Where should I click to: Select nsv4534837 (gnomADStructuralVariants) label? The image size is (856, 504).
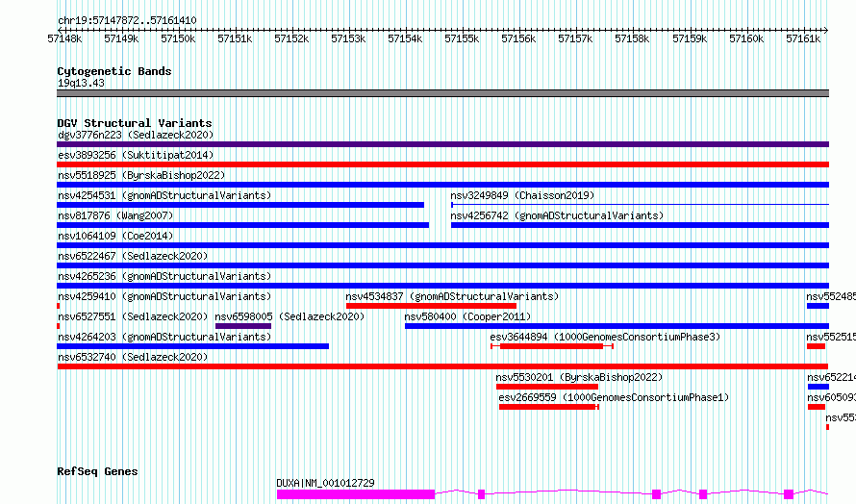tap(452, 296)
